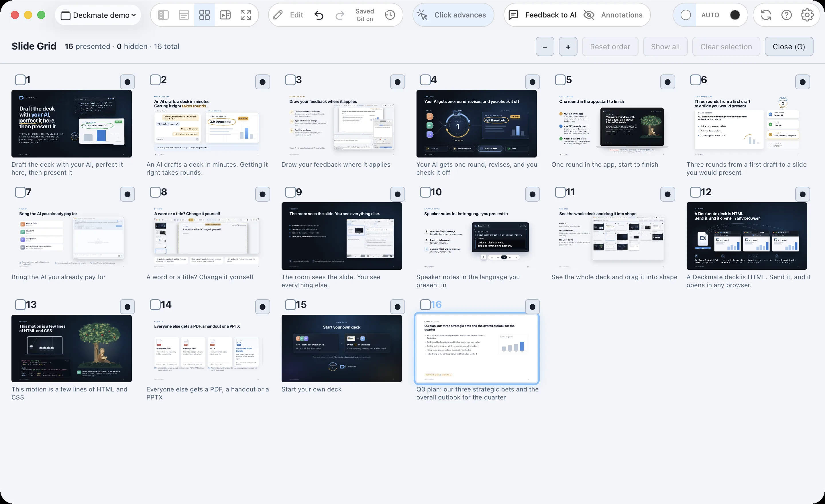Image resolution: width=825 pixels, height=504 pixels.
Task: Open Feedback to AI
Action: (543, 15)
